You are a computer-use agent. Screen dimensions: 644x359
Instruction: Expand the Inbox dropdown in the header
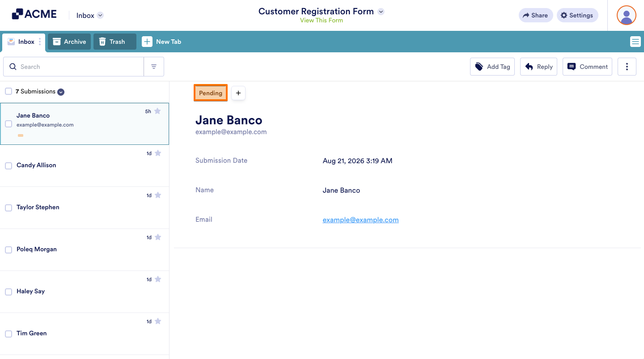[100, 15]
